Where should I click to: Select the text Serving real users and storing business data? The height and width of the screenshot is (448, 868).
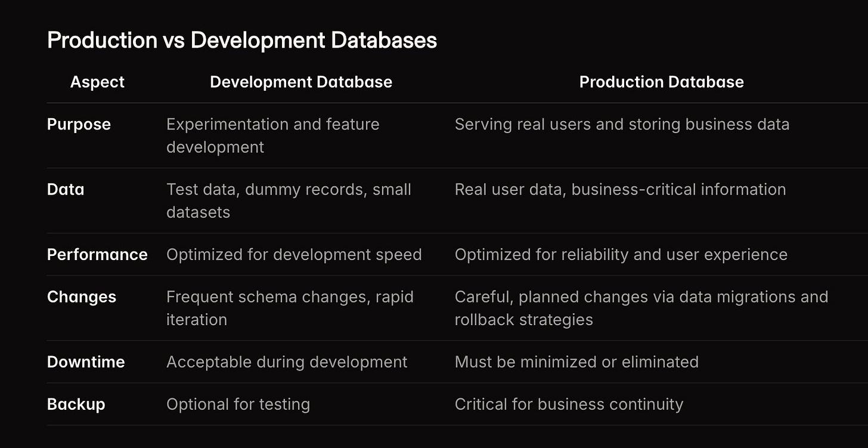(622, 125)
